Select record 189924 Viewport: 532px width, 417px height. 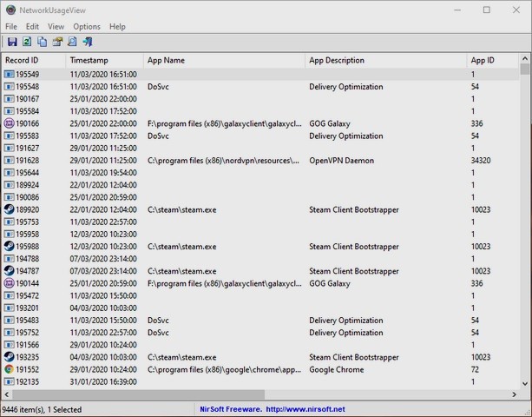click(x=260, y=185)
